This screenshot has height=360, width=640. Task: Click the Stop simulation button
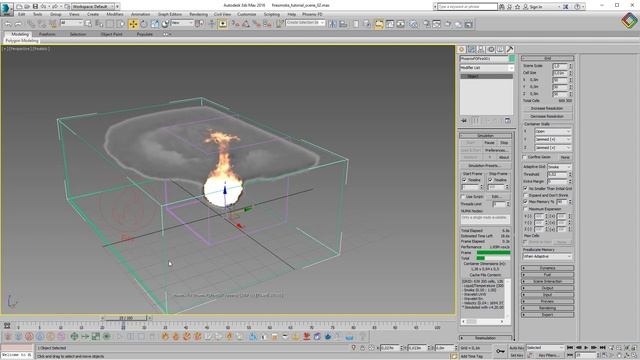click(x=504, y=143)
